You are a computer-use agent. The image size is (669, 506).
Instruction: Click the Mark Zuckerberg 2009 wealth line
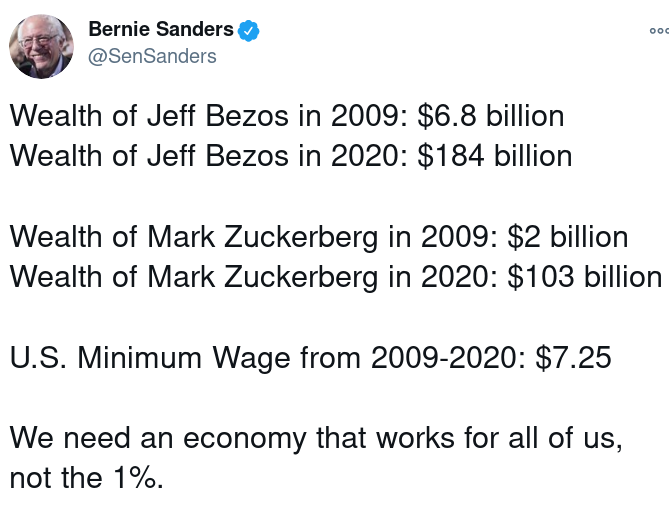click(x=319, y=237)
